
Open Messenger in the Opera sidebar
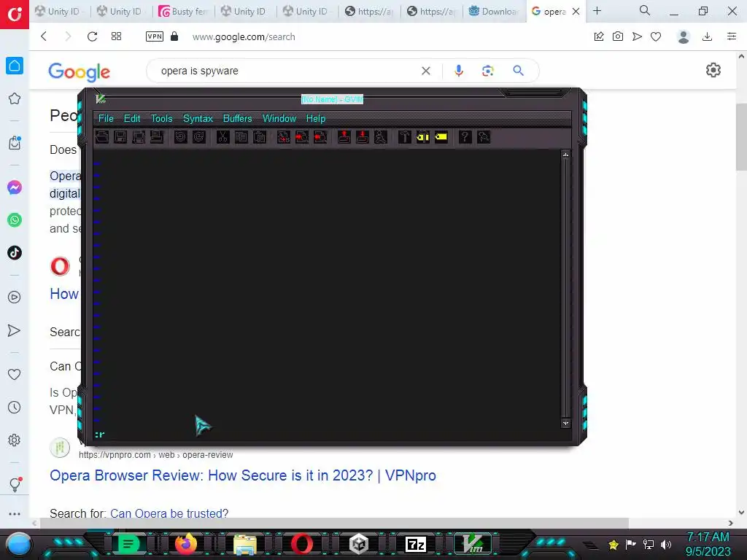[x=15, y=187]
